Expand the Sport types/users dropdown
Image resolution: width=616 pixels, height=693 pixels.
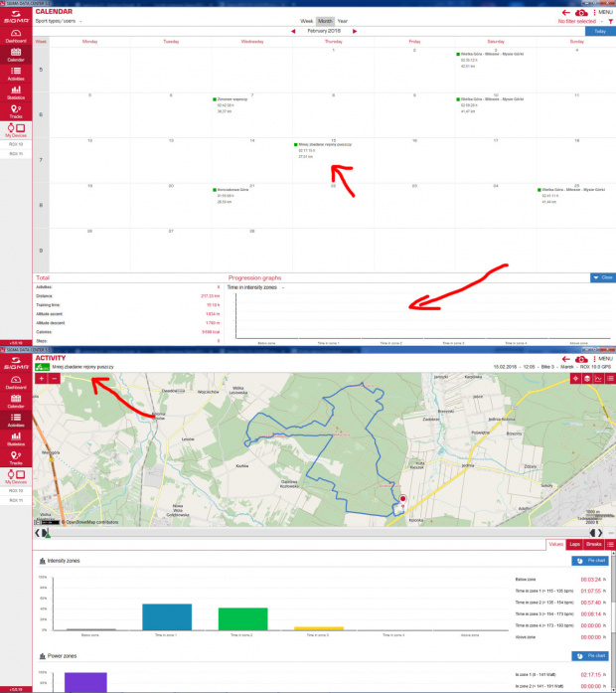[60, 20]
